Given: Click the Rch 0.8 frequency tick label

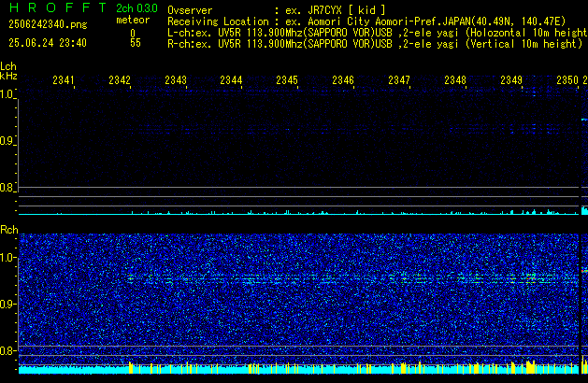Looking at the screenshot, I should (7, 351).
